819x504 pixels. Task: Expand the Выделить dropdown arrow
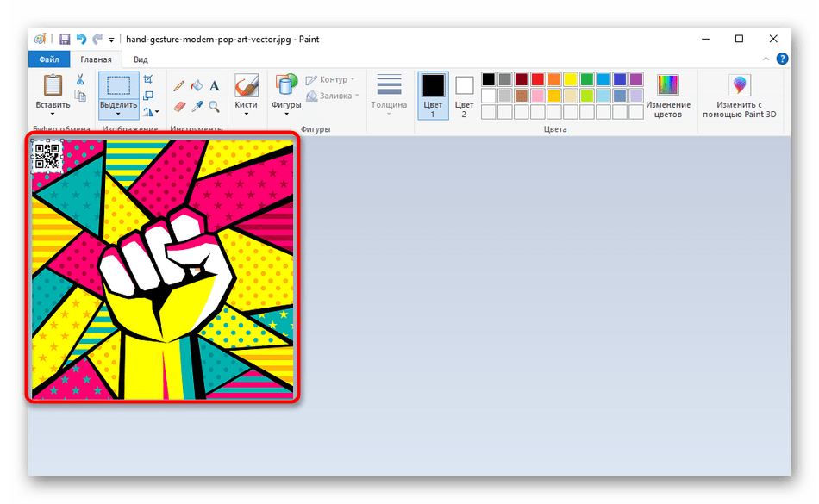(x=117, y=114)
